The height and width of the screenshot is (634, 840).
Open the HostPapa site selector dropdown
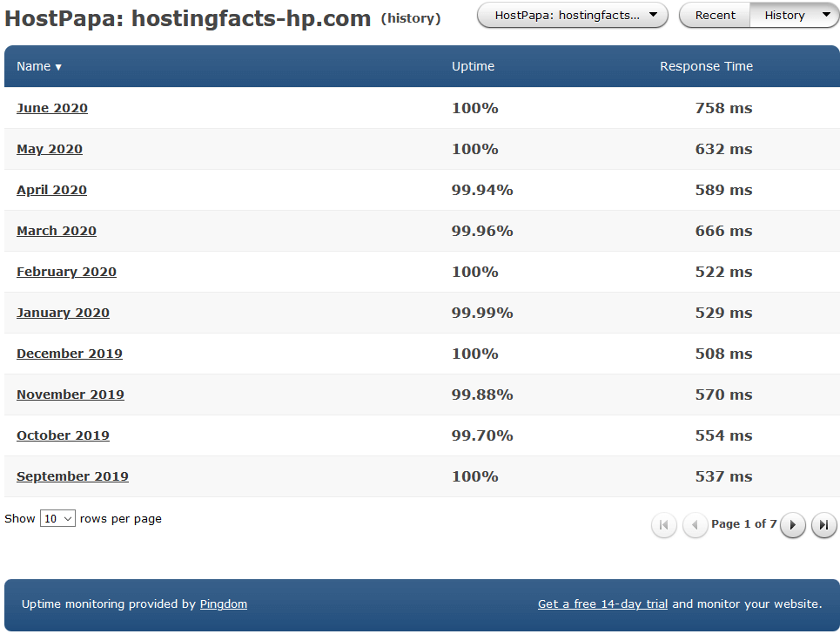[572, 15]
